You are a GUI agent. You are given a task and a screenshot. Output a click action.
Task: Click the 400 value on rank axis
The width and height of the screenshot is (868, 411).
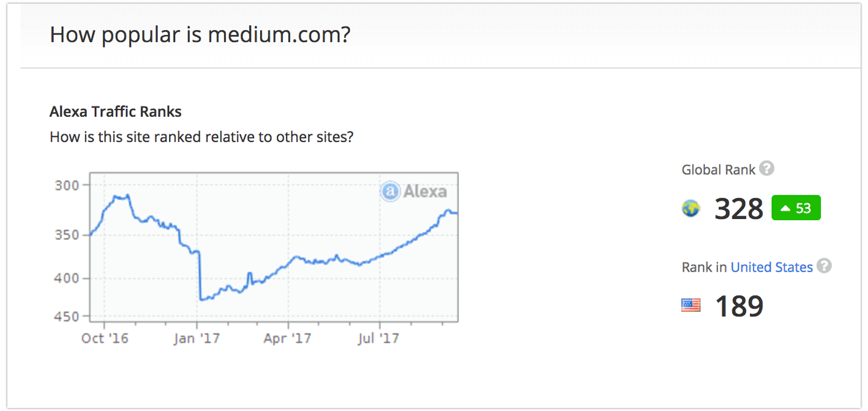(68, 278)
